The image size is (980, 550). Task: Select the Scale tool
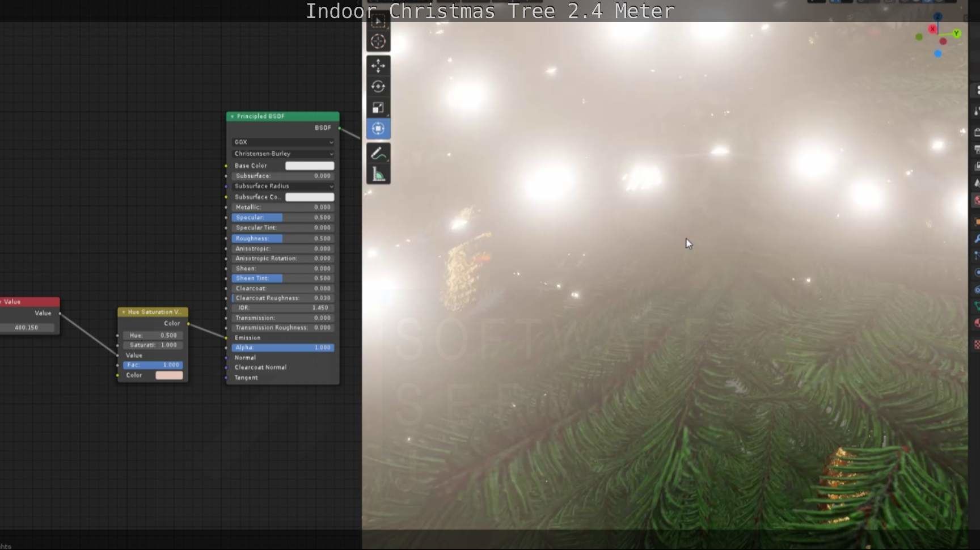pos(378,108)
